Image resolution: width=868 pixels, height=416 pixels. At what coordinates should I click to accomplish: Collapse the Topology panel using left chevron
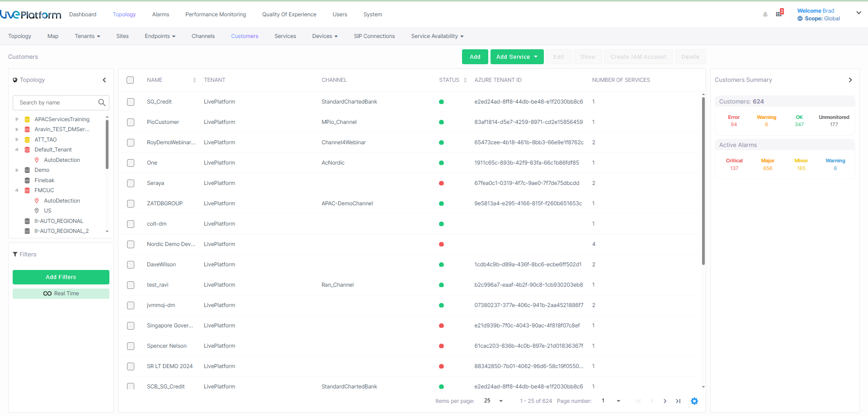[104, 80]
